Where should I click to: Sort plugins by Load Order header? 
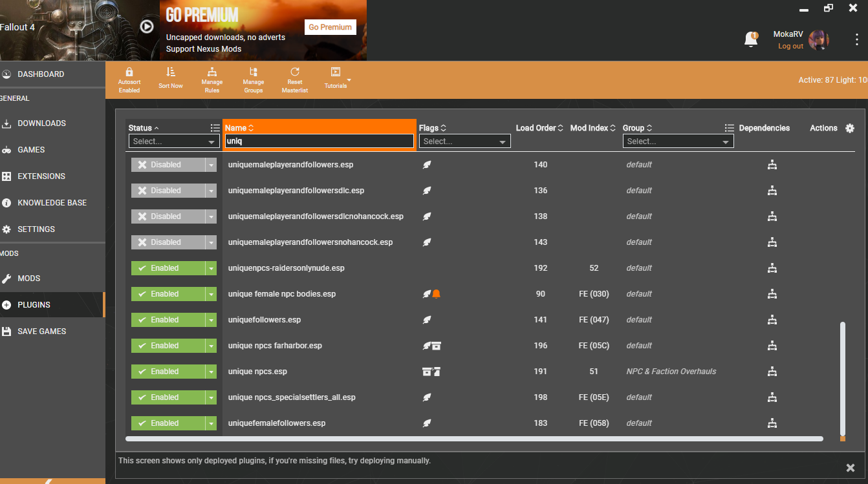539,128
